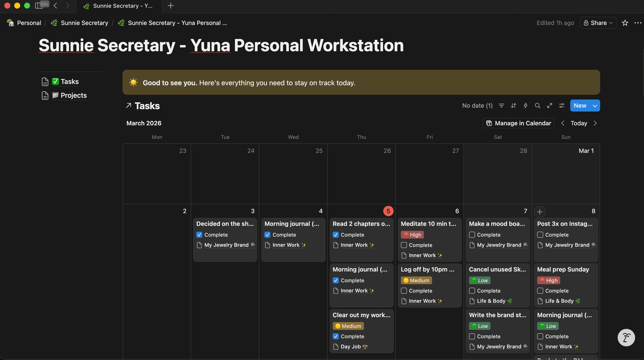The image size is (644, 360).
Task: Open the filter options icon
Action: click(x=501, y=106)
